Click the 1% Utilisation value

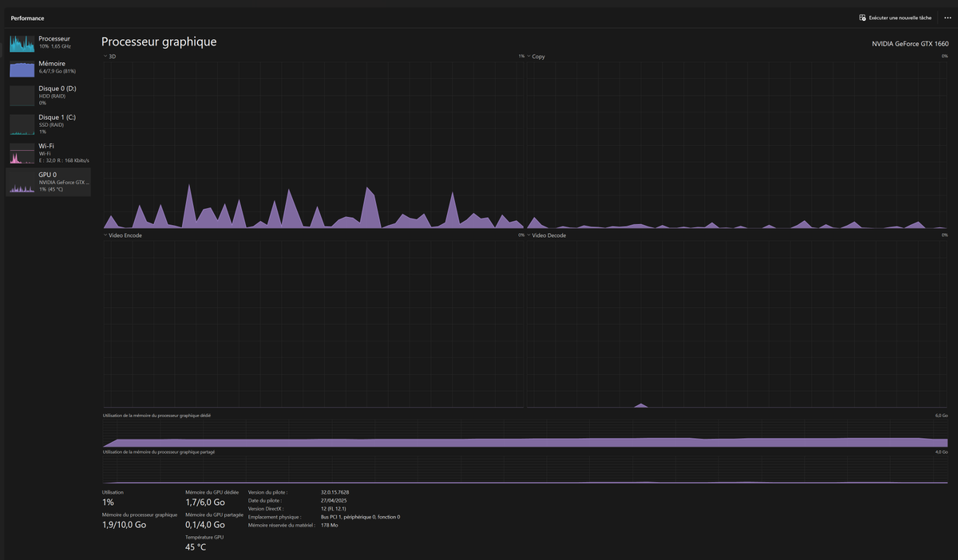[109, 503]
